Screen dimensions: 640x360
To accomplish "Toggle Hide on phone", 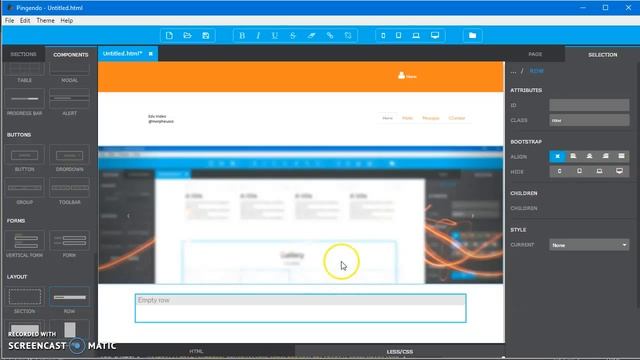I will coord(559,171).
